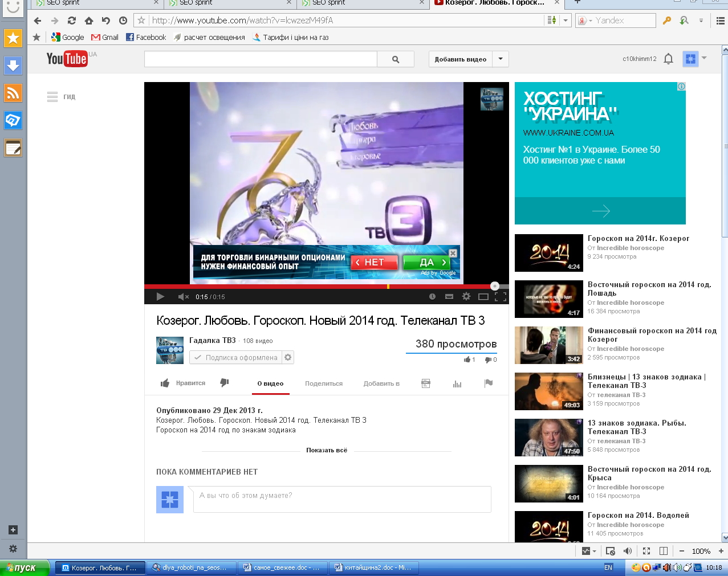Switch player to theater mode size

[x=483, y=296]
